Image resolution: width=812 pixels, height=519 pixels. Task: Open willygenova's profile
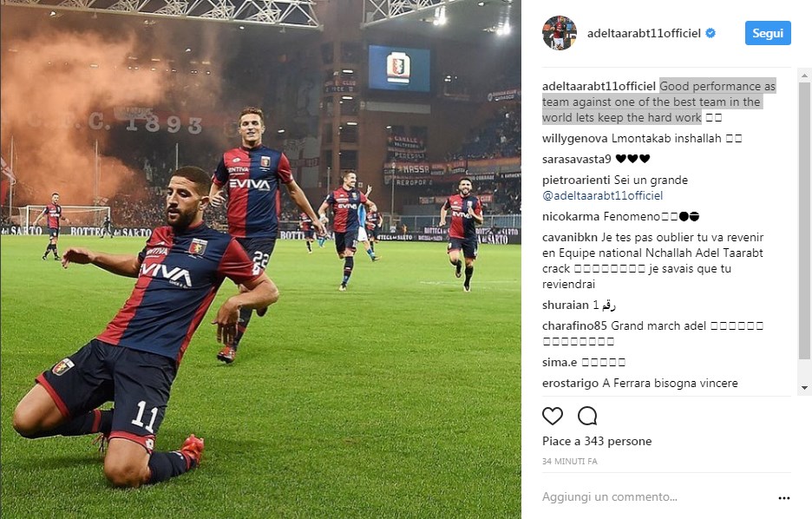click(x=575, y=138)
